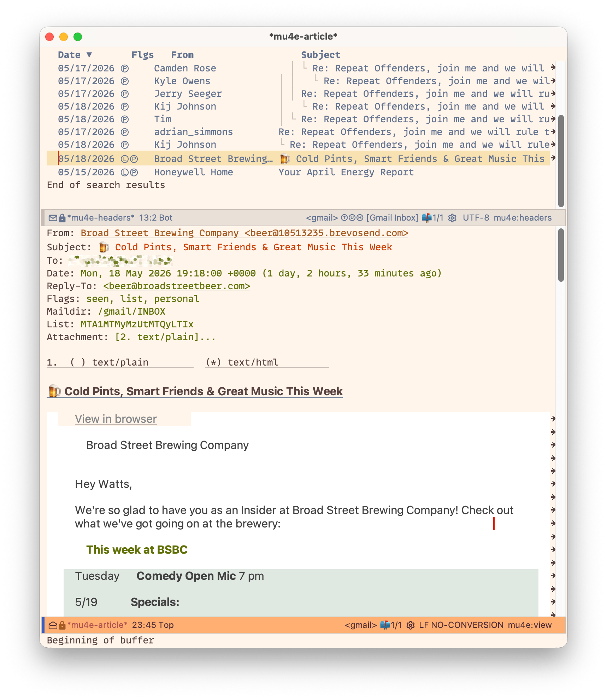The width and height of the screenshot is (607, 700).
Task: Click LF NO-CONVERSION in article modeline
Action: [461, 625]
